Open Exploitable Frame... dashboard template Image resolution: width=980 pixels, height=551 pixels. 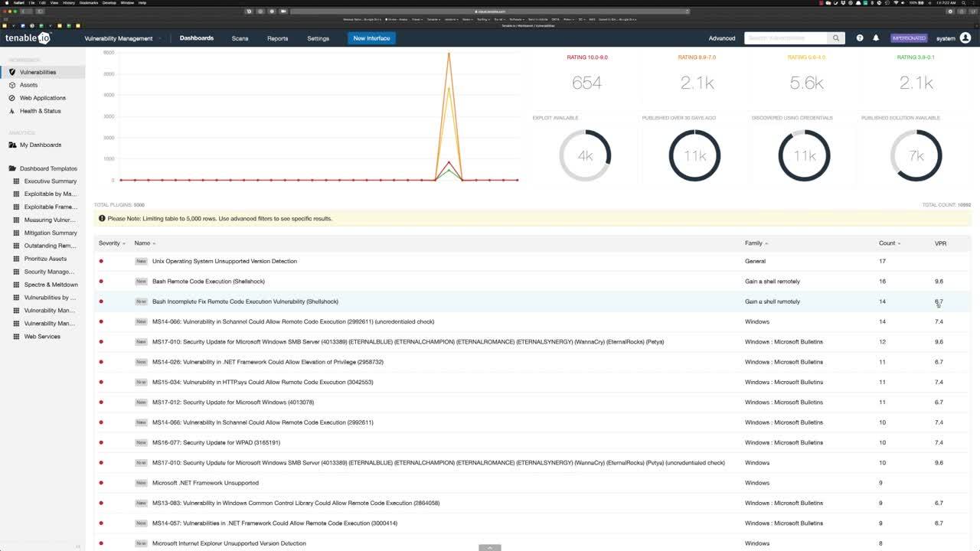coord(51,207)
